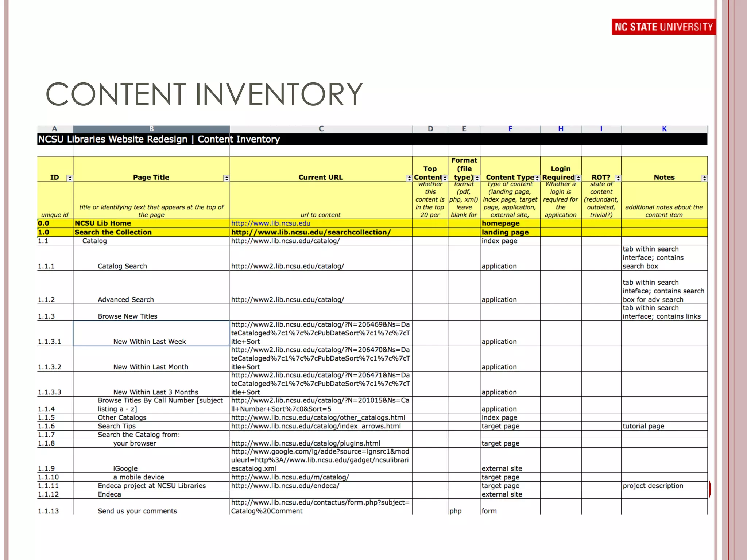The image size is (747, 560).
Task: Click the 'Other Catalogs' cell
Action: coord(151,417)
